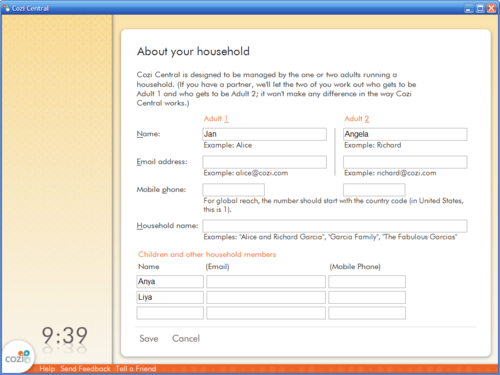Minimize the Cozi Central window
500x375 pixels.
click(469, 8)
